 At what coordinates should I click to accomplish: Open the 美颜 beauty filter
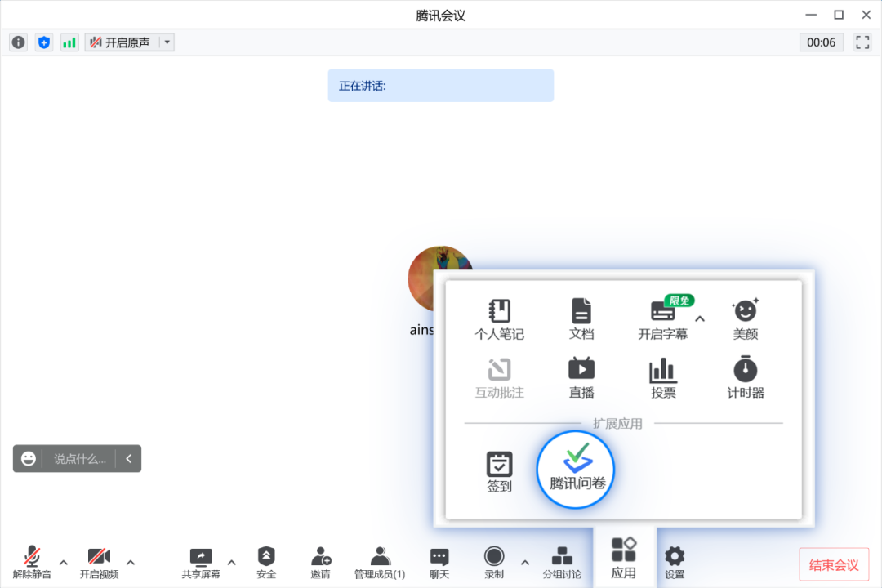746,319
